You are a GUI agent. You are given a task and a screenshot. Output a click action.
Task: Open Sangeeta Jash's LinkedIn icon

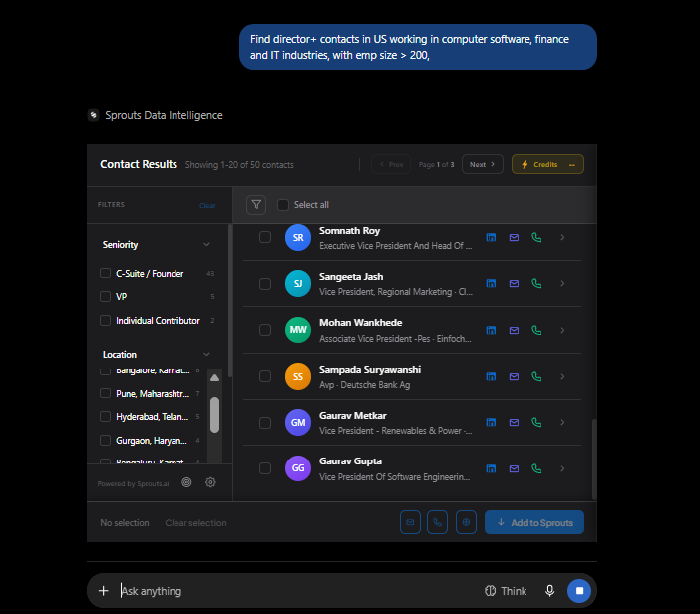(x=491, y=284)
